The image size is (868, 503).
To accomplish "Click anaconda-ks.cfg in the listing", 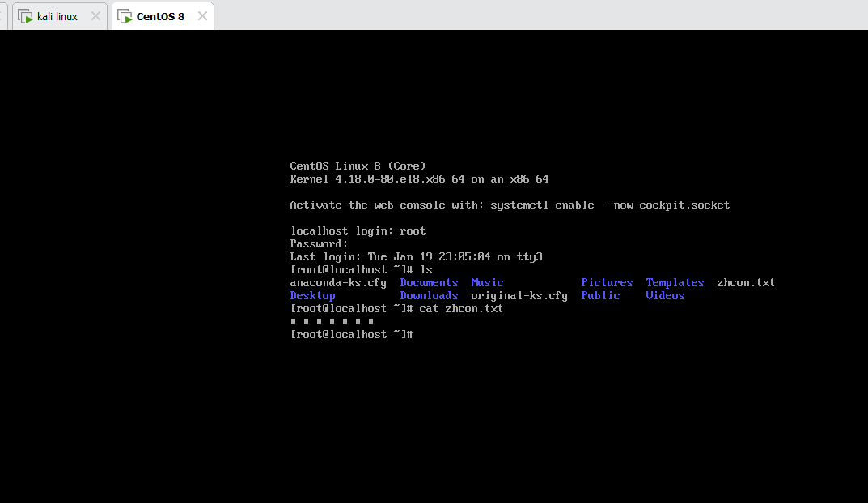I will [x=338, y=282].
